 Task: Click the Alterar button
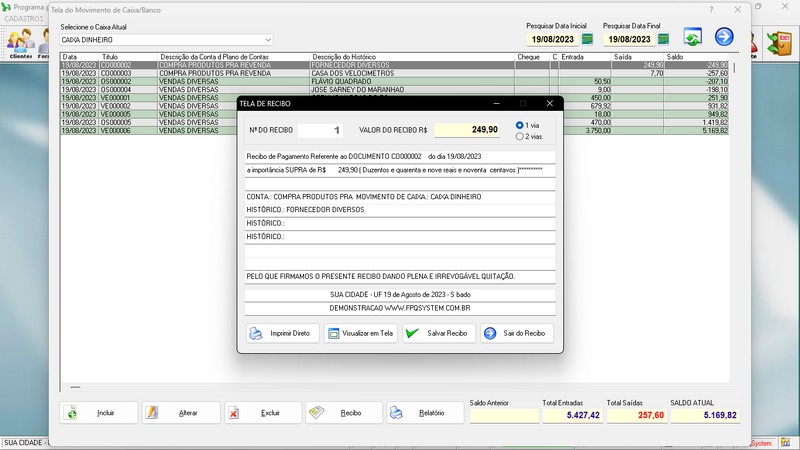click(179, 412)
